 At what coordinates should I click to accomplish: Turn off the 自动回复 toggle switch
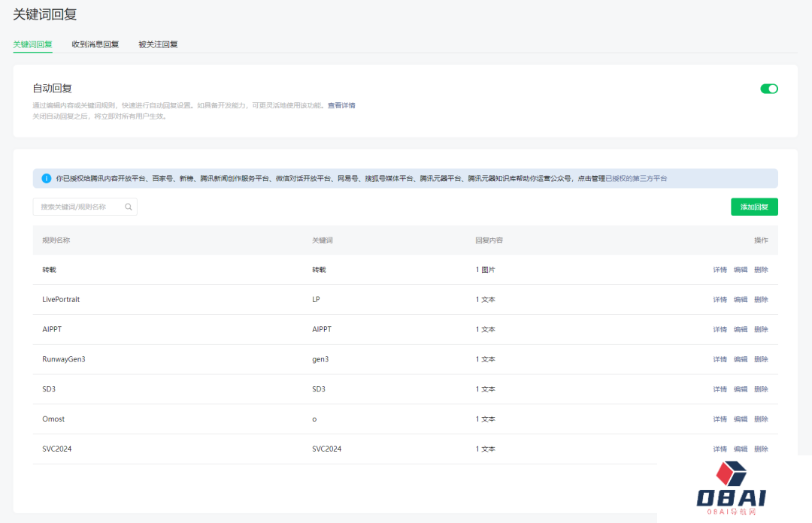(768, 89)
